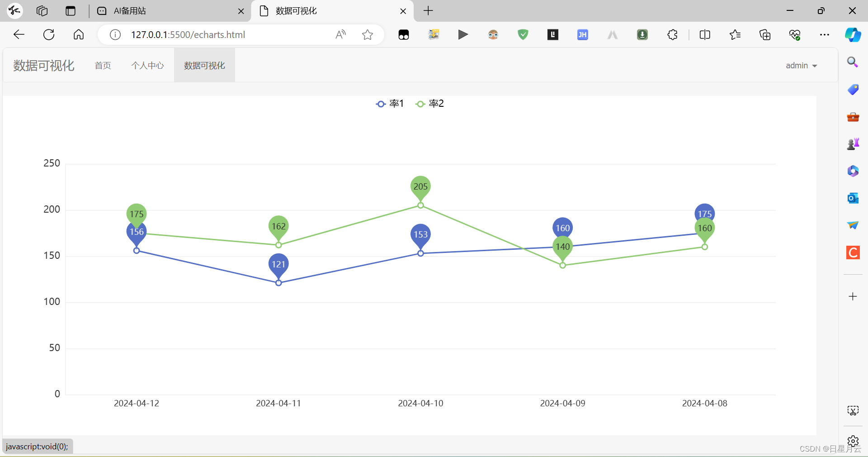Click the 250 y-axis label
This screenshot has height=457, width=868.
52,163
